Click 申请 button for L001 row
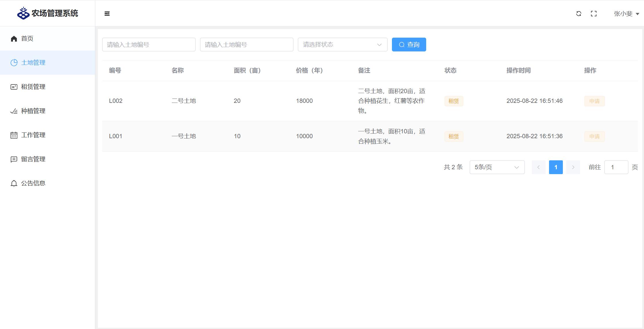 [x=594, y=136]
